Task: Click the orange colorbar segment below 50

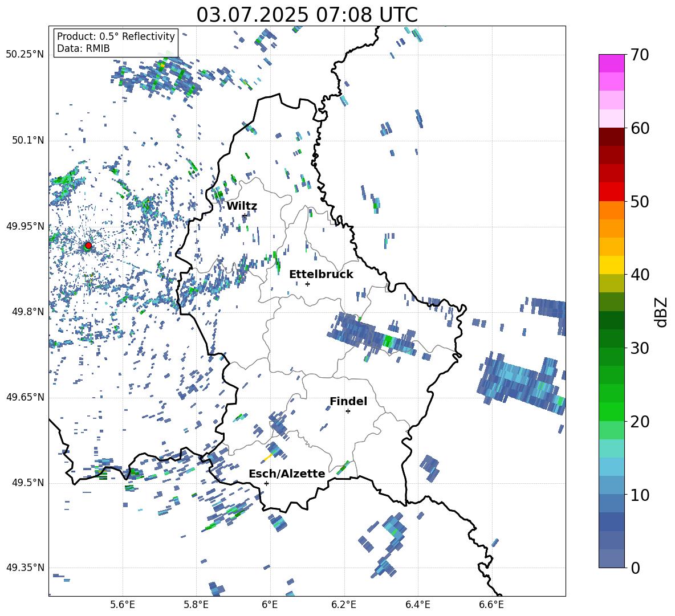Action: 611,210
